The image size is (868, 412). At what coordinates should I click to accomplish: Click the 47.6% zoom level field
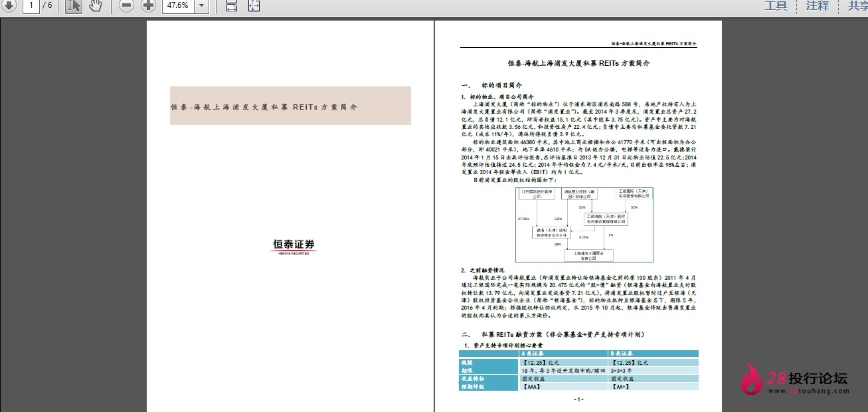coord(177,6)
